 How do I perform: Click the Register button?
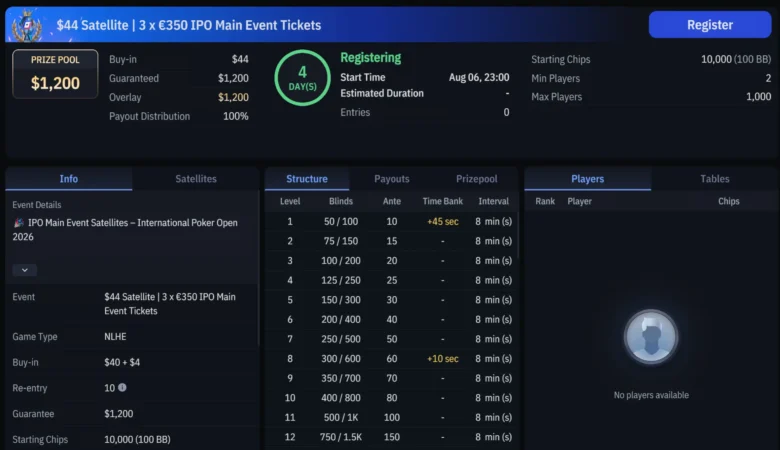click(710, 25)
